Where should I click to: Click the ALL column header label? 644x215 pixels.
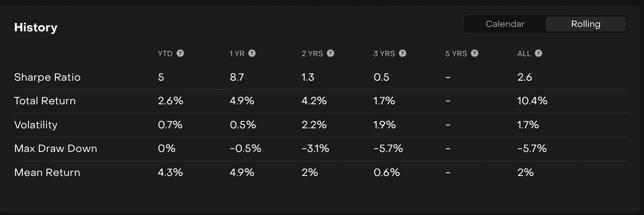point(524,54)
